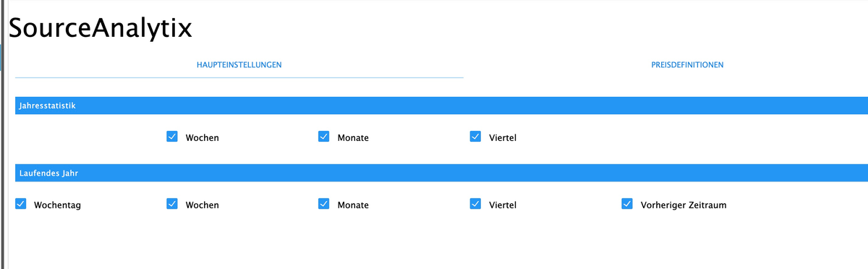The width and height of the screenshot is (868, 269).
Task: Uncheck the Wochentag checkbox
Action: coord(20,204)
